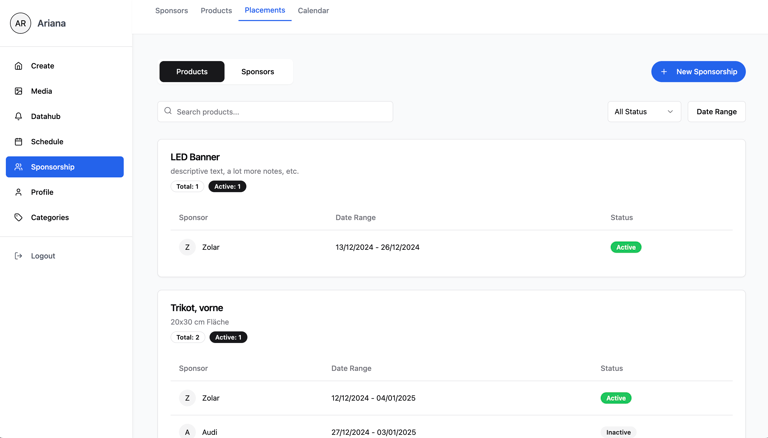768x438 pixels.
Task: Click the 'Total: 1' badge
Action: pyautogui.click(x=188, y=186)
